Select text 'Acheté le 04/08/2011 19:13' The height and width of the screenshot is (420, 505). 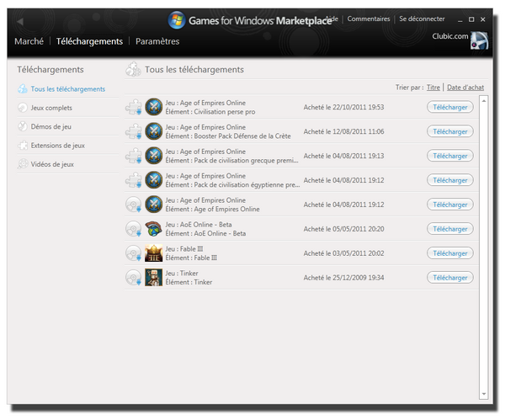pyautogui.click(x=343, y=156)
